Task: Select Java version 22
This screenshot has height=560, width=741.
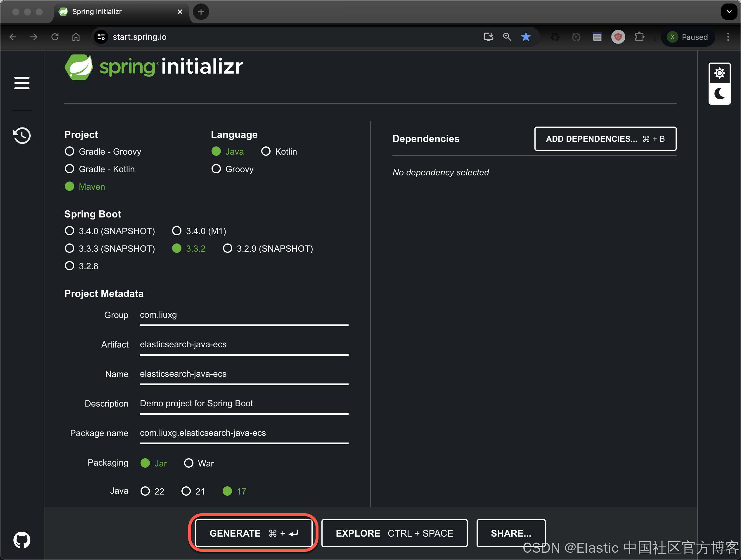Action: tap(153, 491)
